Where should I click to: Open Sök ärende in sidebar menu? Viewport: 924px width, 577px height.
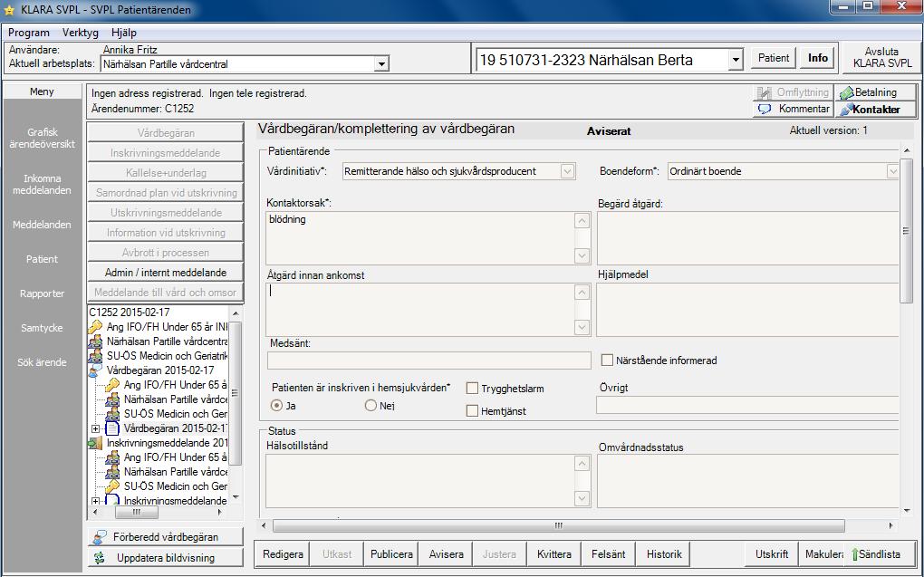point(42,362)
